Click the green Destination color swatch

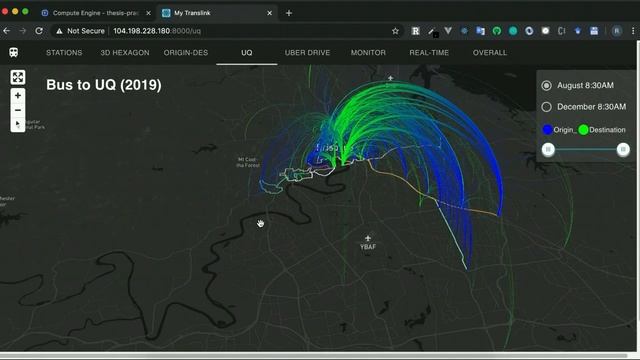point(583,130)
